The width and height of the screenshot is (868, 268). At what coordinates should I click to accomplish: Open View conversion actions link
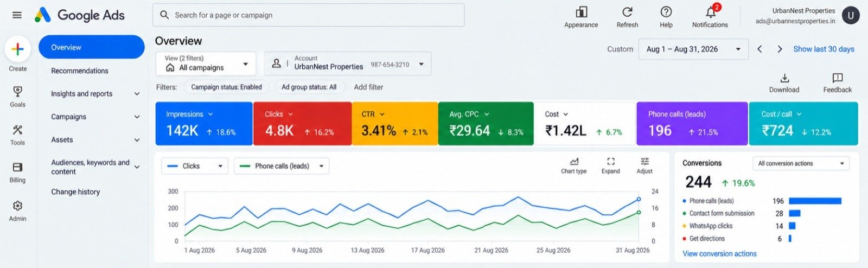tap(719, 253)
